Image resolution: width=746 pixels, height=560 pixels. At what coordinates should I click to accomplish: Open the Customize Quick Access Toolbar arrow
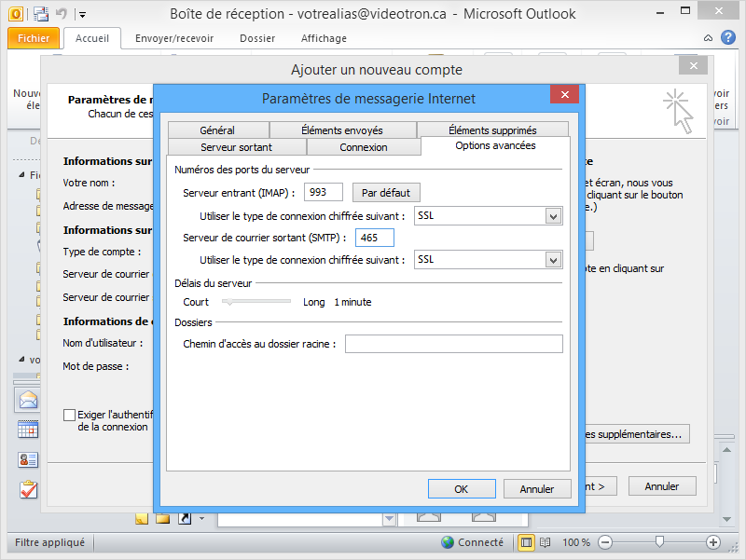pyautogui.click(x=82, y=15)
